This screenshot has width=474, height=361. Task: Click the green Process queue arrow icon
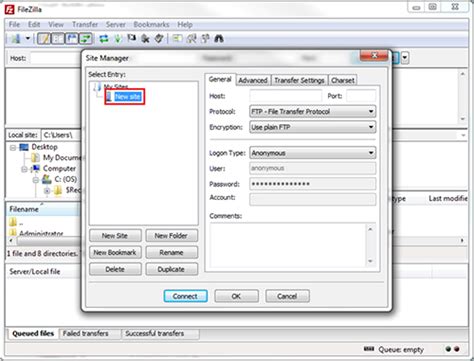pos(118,39)
